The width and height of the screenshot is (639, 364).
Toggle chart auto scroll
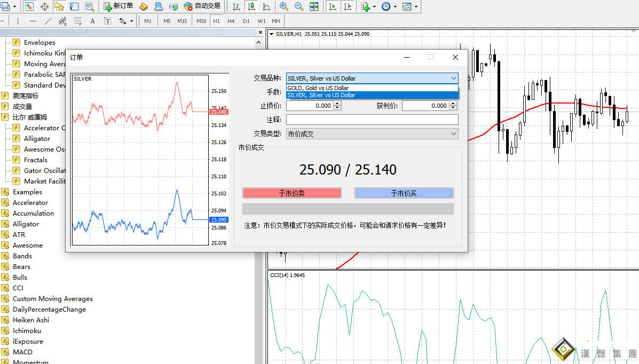pyautogui.click(x=333, y=6)
